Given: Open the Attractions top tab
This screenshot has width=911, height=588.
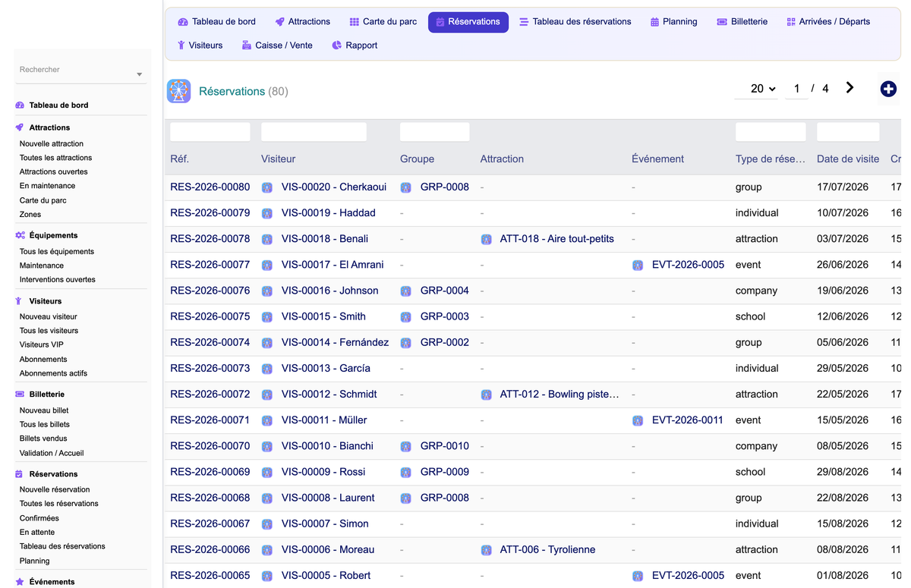Looking at the screenshot, I should tap(302, 22).
